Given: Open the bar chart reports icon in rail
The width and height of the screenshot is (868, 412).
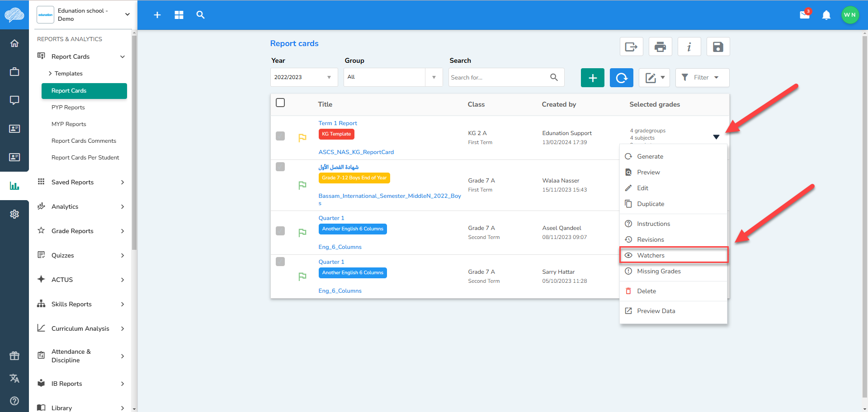Looking at the screenshot, I should coord(14,186).
